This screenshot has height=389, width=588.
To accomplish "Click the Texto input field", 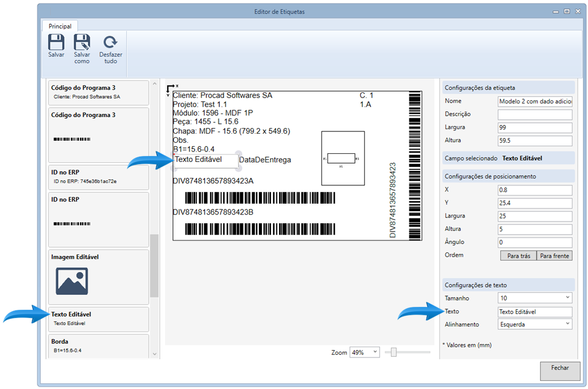I will click(535, 312).
